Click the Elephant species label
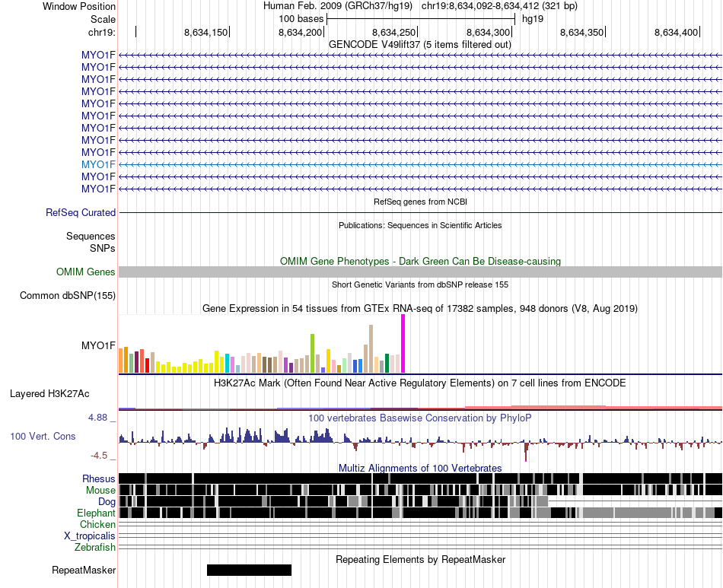The width and height of the screenshot is (723, 588). tap(97, 513)
